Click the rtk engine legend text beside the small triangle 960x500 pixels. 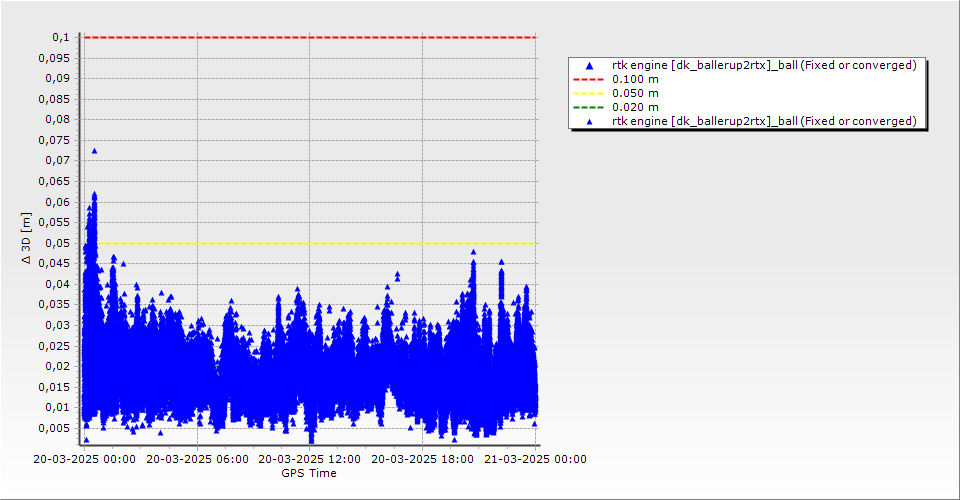point(764,122)
